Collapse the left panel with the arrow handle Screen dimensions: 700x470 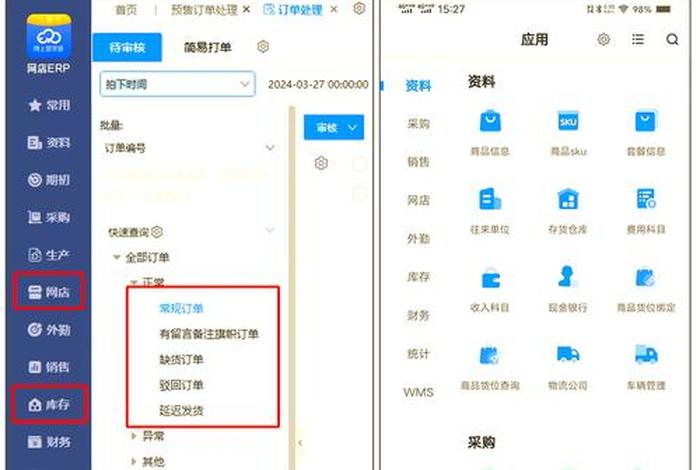(300, 443)
